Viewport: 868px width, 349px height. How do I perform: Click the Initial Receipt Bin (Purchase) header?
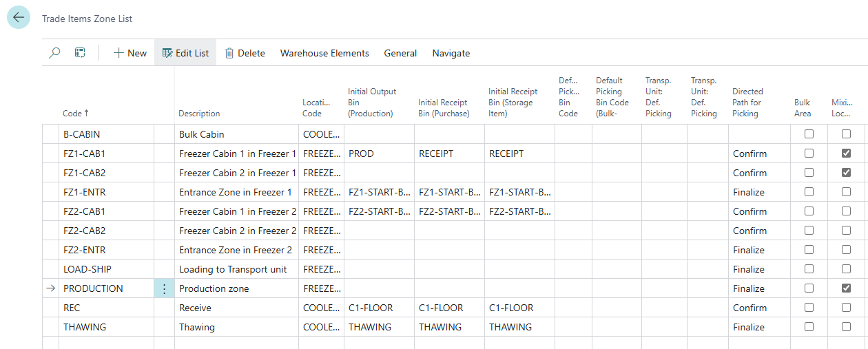[444, 108]
